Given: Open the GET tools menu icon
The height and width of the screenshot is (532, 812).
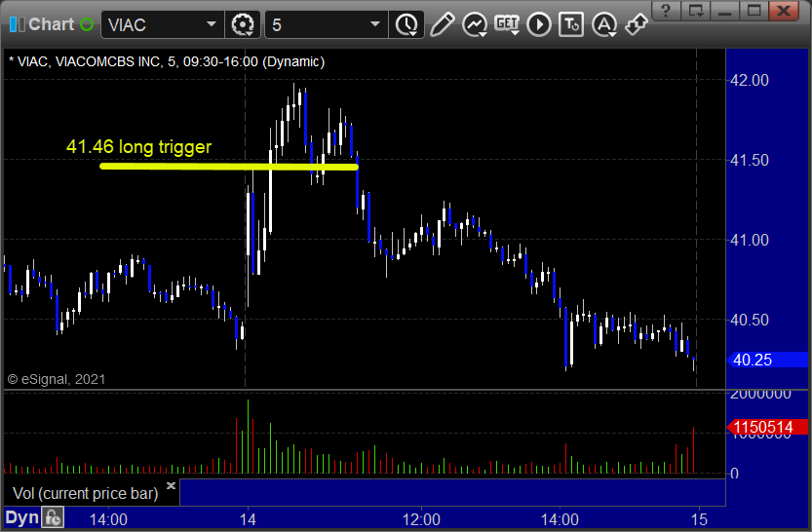Looking at the screenshot, I should point(507,24).
